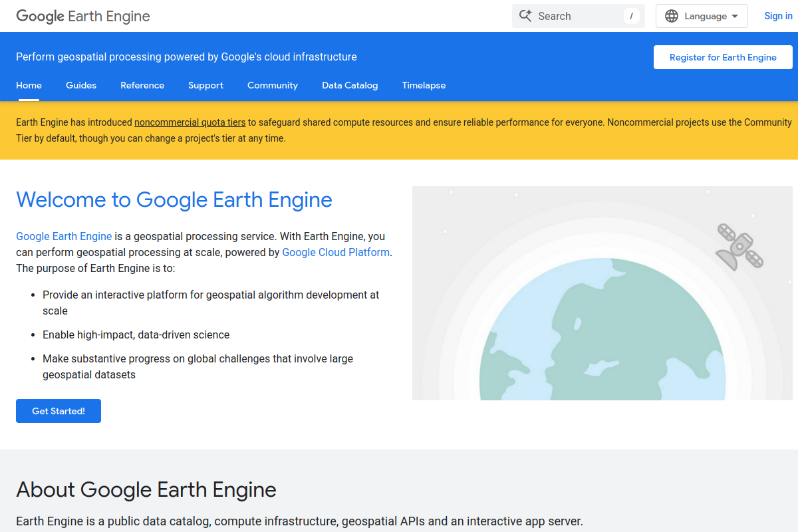
Task: Open the Google Cloud Platform link
Action: click(336, 252)
